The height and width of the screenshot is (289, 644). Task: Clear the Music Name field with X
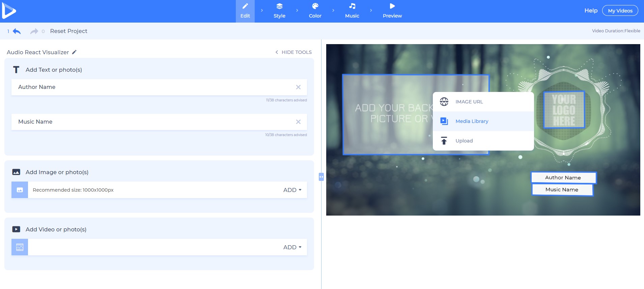(x=298, y=122)
